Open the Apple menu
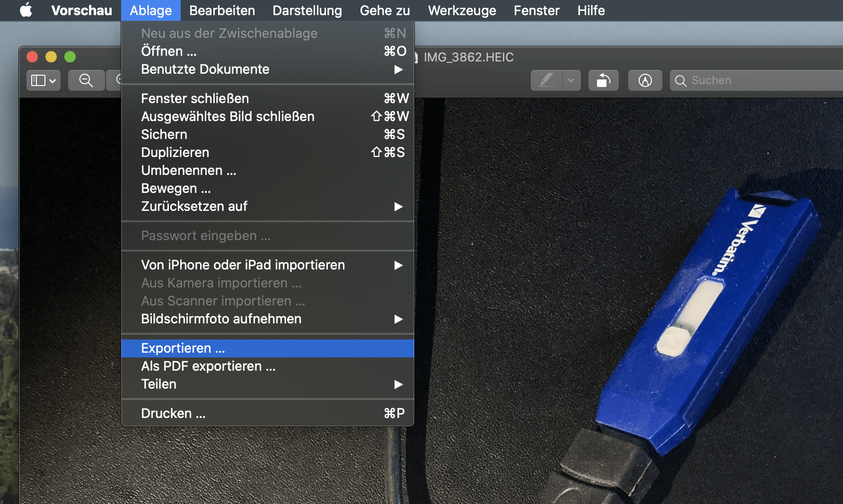The width and height of the screenshot is (843, 504). click(26, 10)
